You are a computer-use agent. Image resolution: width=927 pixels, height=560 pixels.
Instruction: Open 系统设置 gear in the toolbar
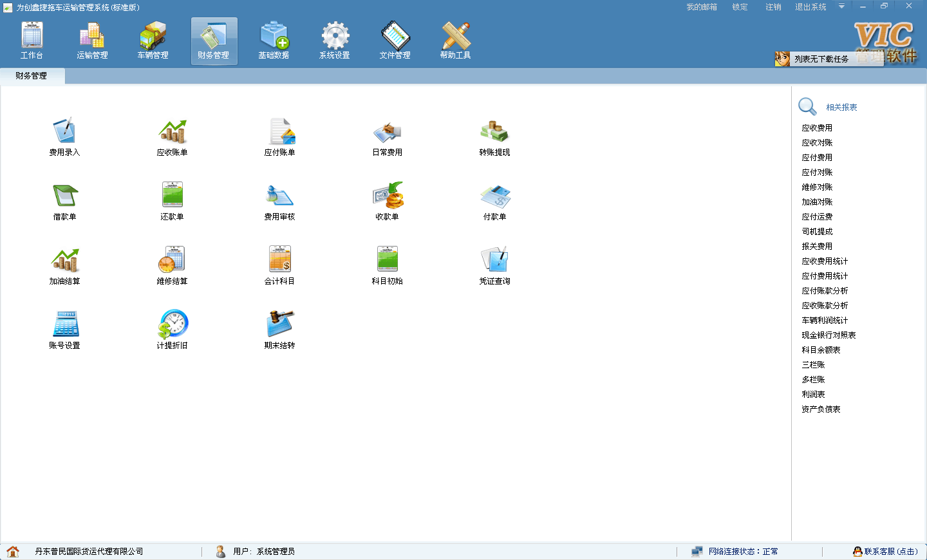click(x=335, y=41)
